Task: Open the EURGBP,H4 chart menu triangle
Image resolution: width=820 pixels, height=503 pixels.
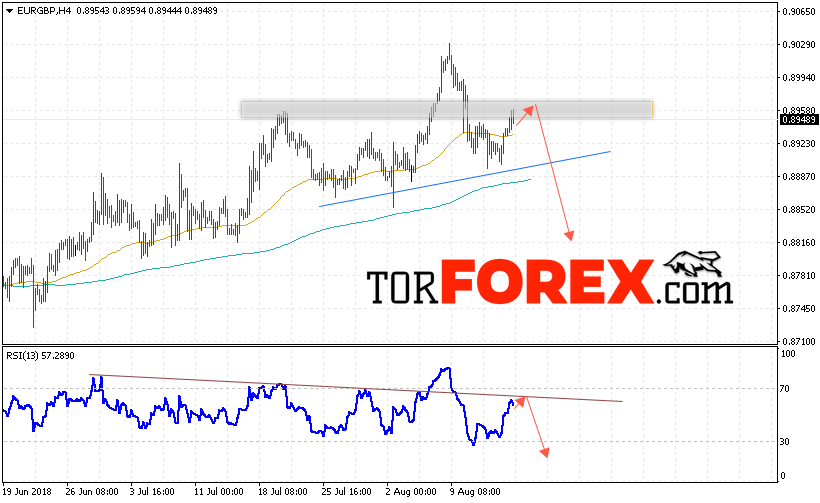Action: coord(9,11)
